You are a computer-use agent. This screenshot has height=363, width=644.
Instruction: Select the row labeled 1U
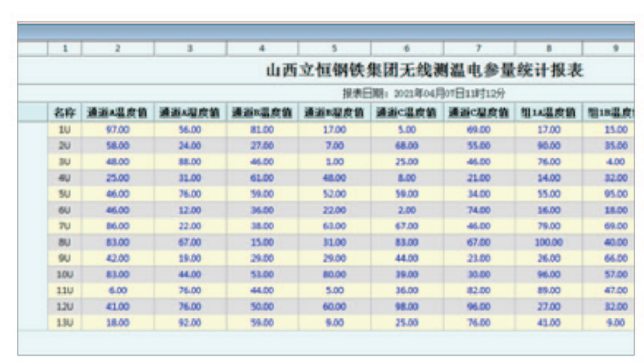pos(65,129)
